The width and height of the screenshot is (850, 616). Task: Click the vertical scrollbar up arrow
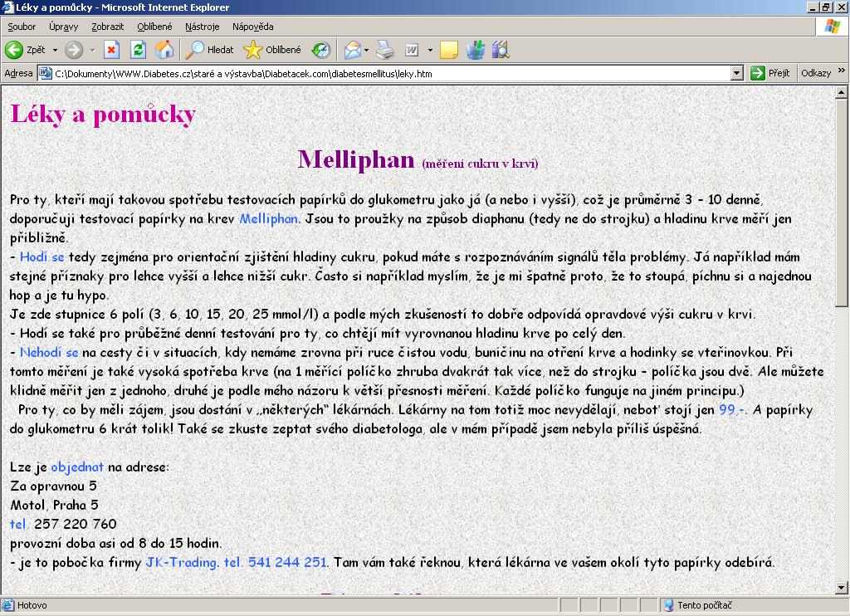click(842, 93)
